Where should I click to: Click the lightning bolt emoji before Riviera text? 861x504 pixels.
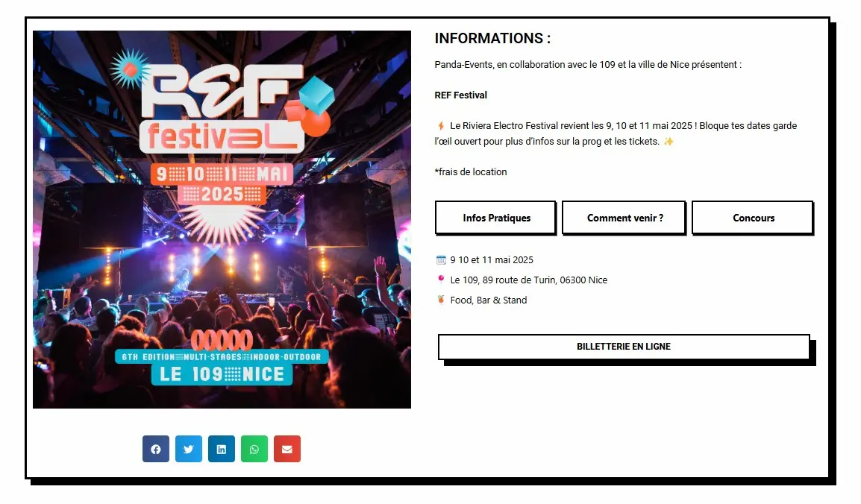[x=441, y=125]
